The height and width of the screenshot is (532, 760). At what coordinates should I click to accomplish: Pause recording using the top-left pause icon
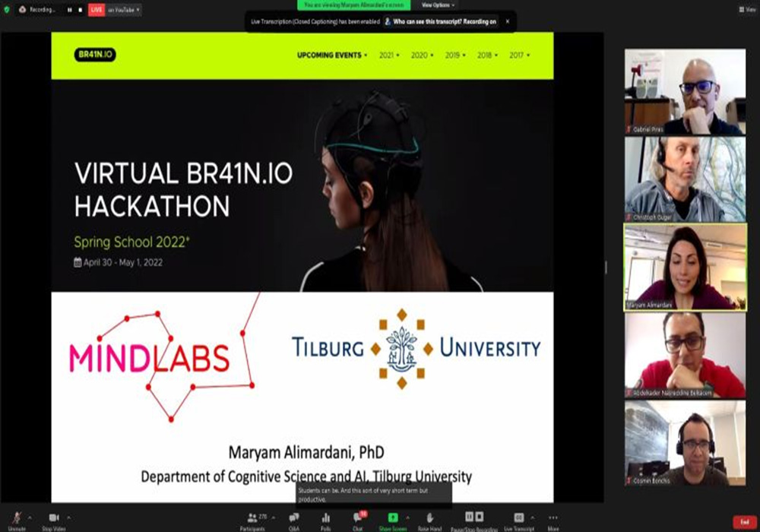coord(70,10)
